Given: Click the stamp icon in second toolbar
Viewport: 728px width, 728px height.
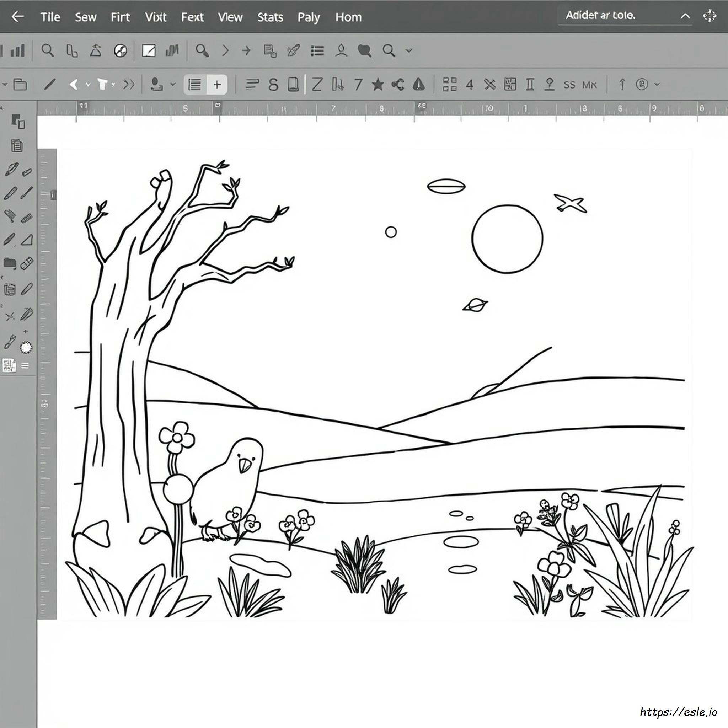Looking at the screenshot, I should (156, 84).
